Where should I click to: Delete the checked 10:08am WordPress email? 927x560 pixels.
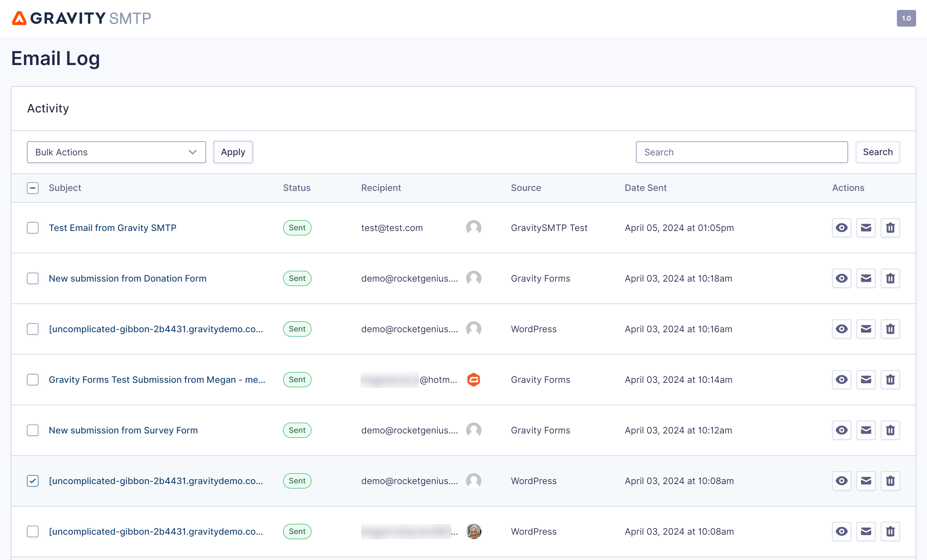(x=890, y=481)
